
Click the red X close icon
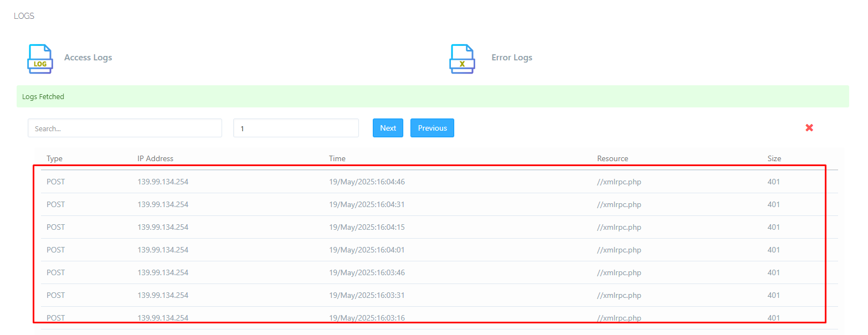(809, 128)
